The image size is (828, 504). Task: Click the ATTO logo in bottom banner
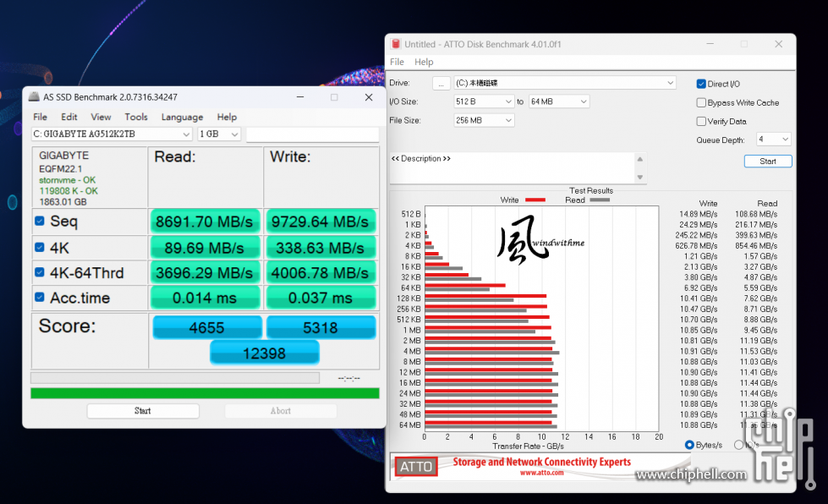click(x=416, y=467)
